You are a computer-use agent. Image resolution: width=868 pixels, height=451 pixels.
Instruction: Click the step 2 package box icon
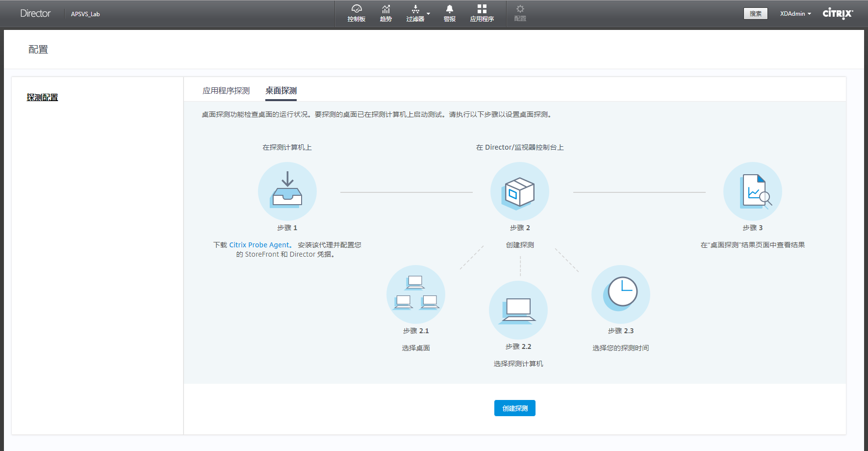[x=520, y=191]
